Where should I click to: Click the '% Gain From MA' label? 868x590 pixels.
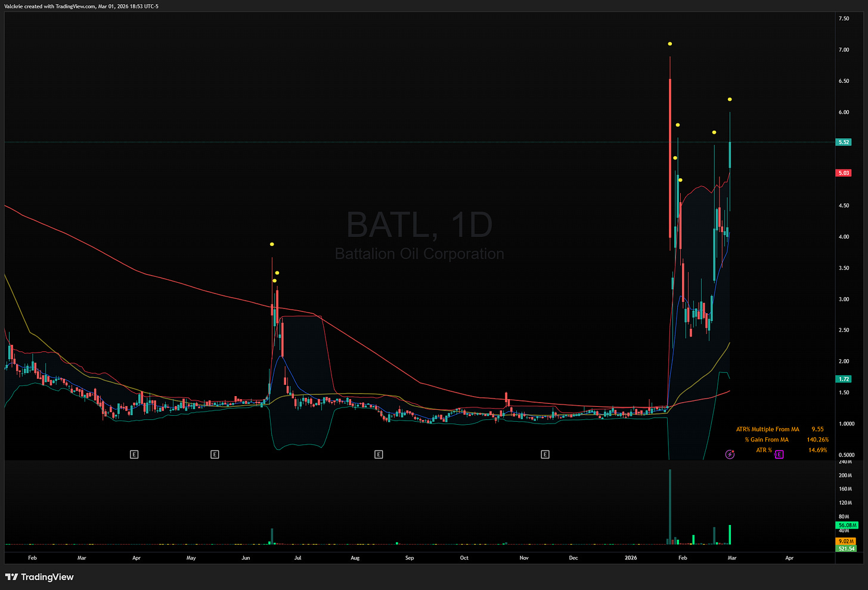(x=766, y=440)
